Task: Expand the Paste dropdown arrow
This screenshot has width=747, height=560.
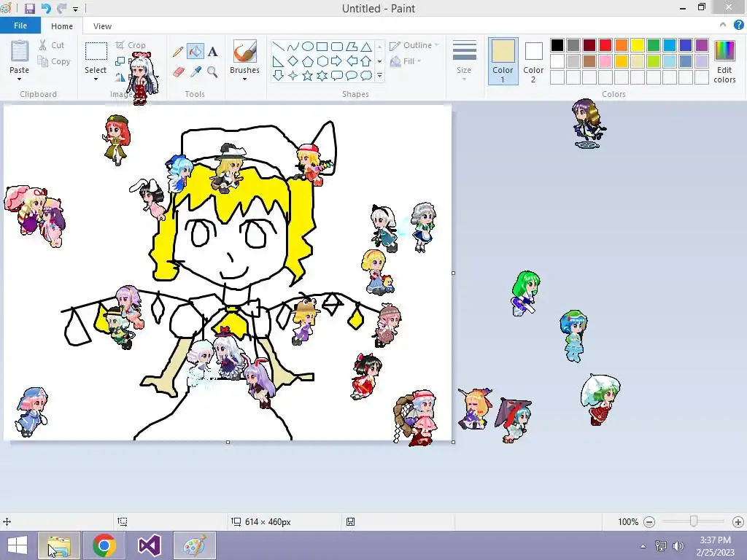Action: click(20, 79)
